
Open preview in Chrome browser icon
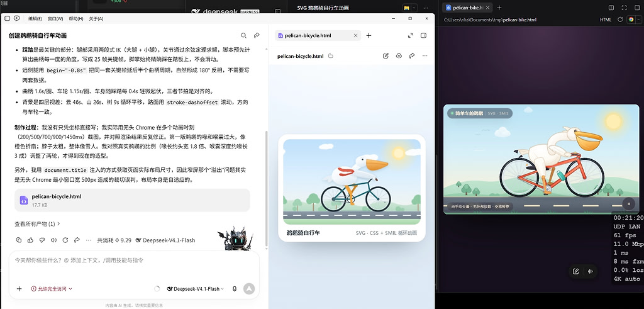(631, 20)
